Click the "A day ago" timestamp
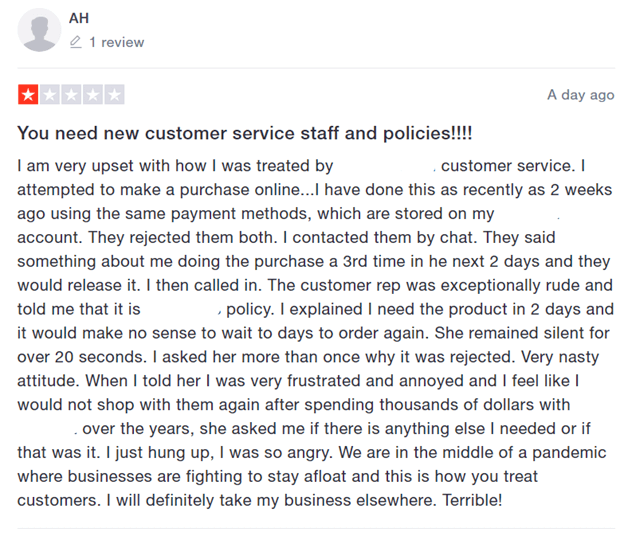 coord(580,95)
